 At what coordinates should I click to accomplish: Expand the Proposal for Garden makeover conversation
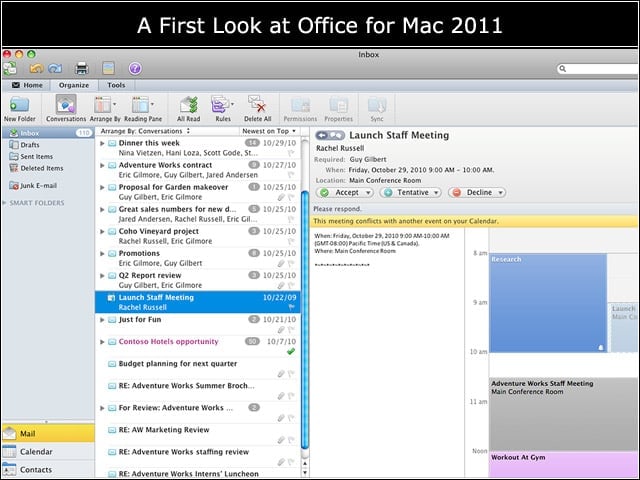pyautogui.click(x=102, y=187)
